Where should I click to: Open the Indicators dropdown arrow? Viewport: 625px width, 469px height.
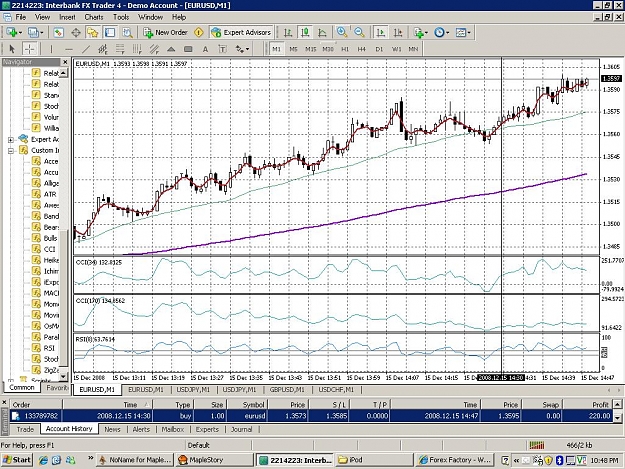[426, 33]
